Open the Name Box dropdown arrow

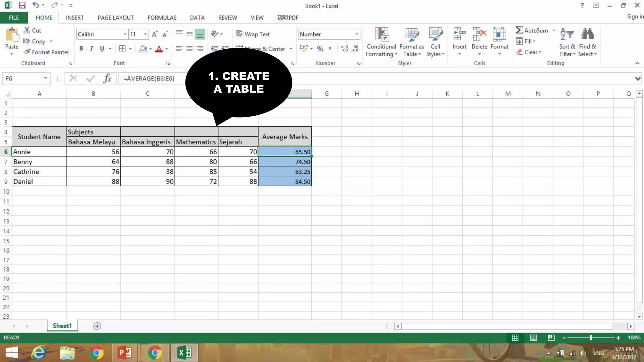(x=45, y=78)
